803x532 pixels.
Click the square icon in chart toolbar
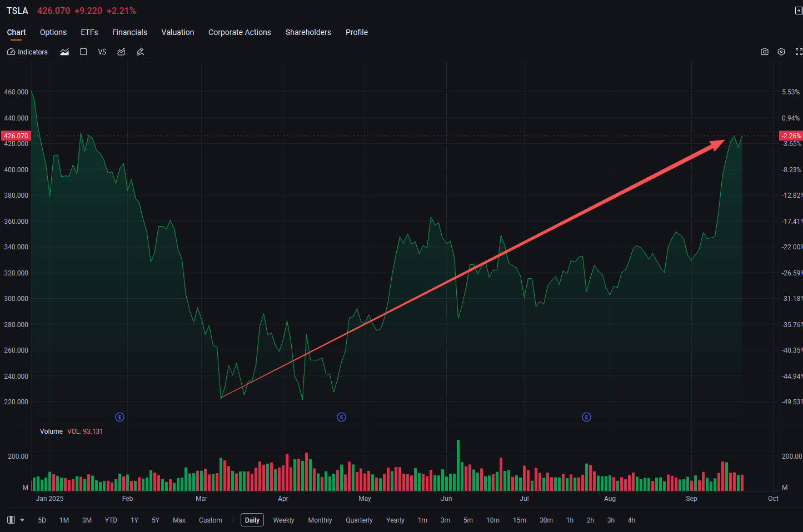[x=83, y=52]
